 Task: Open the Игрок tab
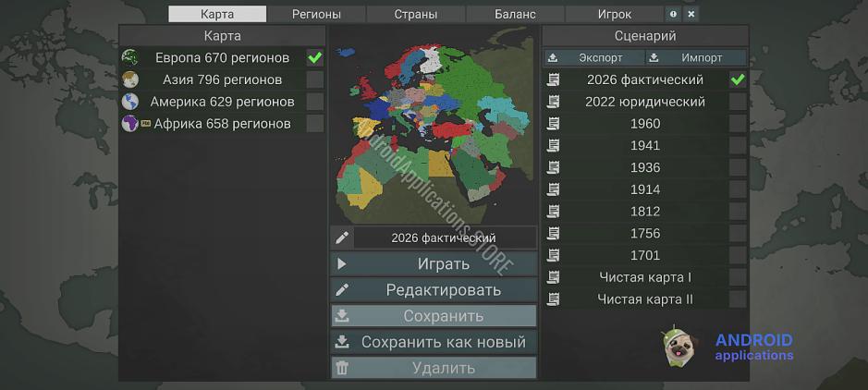point(615,15)
